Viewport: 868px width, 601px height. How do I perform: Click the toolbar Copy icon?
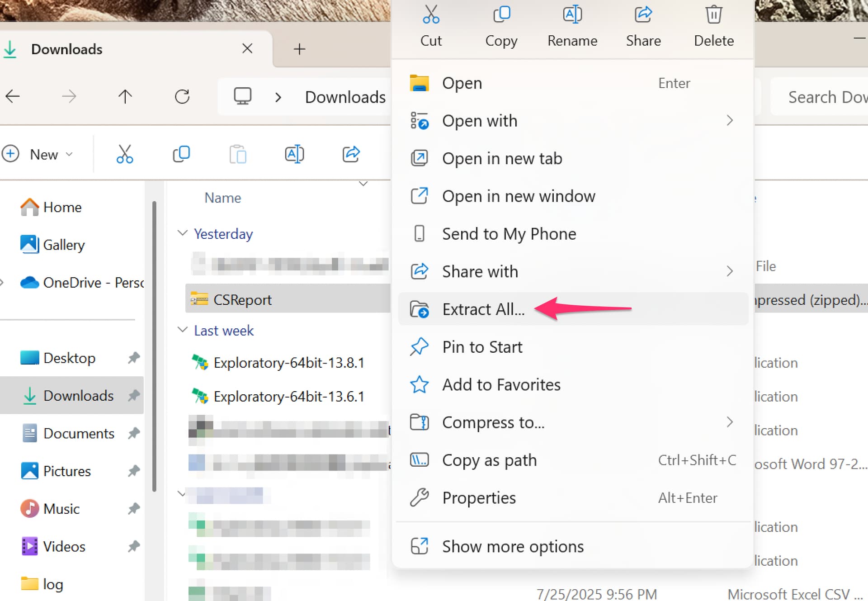pos(181,154)
